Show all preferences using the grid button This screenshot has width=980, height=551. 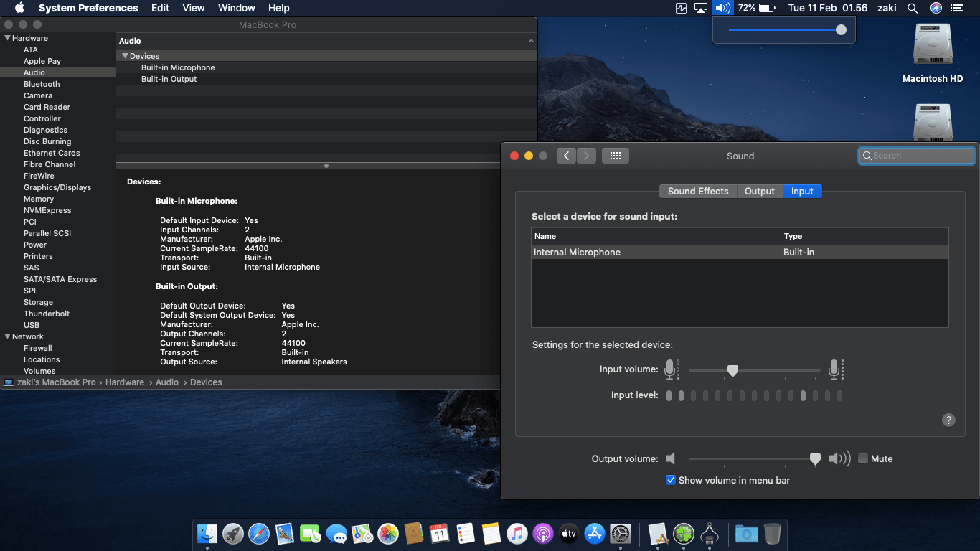pyautogui.click(x=616, y=156)
